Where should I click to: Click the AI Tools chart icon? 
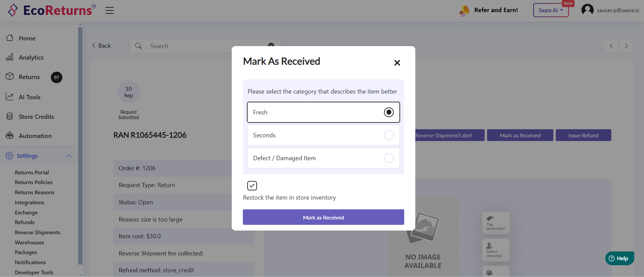(x=10, y=97)
